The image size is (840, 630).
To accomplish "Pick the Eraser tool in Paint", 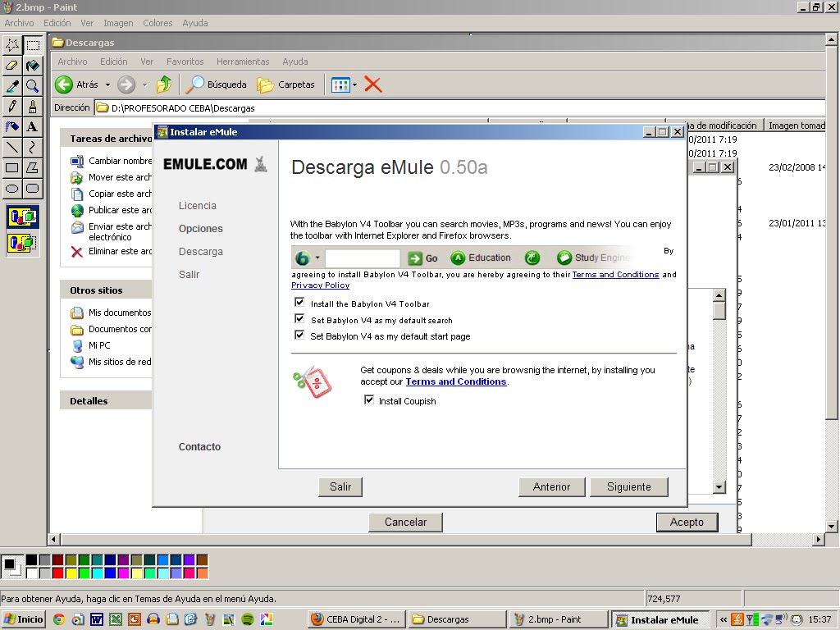I will pyautogui.click(x=12, y=66).
